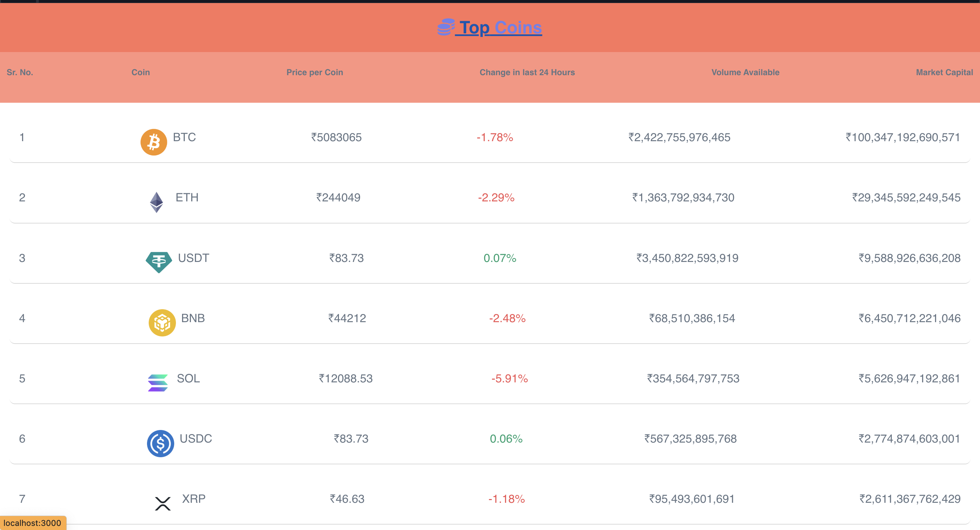Screen dimensions: 980x530
Task: Click serial number 1 in BTC row
Action: click(22, 137)
